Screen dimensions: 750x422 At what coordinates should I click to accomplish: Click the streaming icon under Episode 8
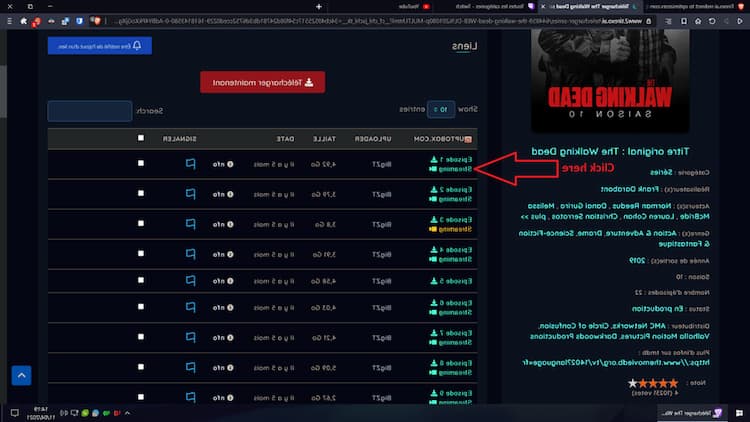coord(433,373)
